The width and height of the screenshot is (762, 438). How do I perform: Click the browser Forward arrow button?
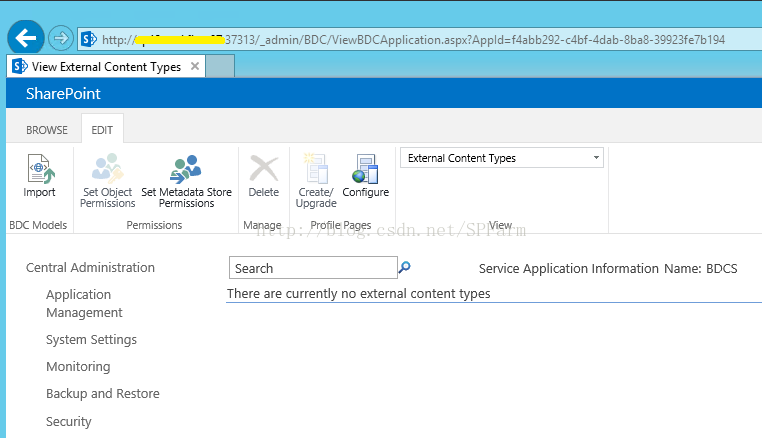(x=61, y=38)
